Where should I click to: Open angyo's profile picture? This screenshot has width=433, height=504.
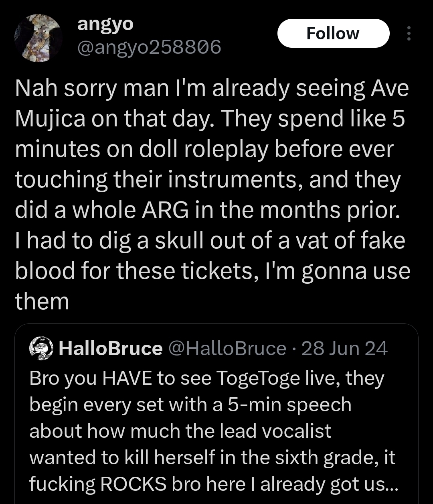click(38, 38)
